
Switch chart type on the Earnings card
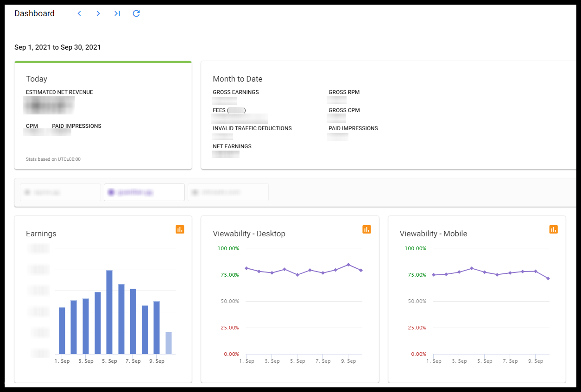pos(180,229)
